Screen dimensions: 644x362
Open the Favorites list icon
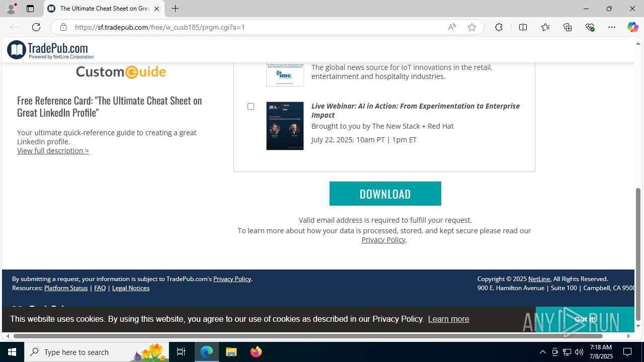pyautogui.click(x=545, y=27)
